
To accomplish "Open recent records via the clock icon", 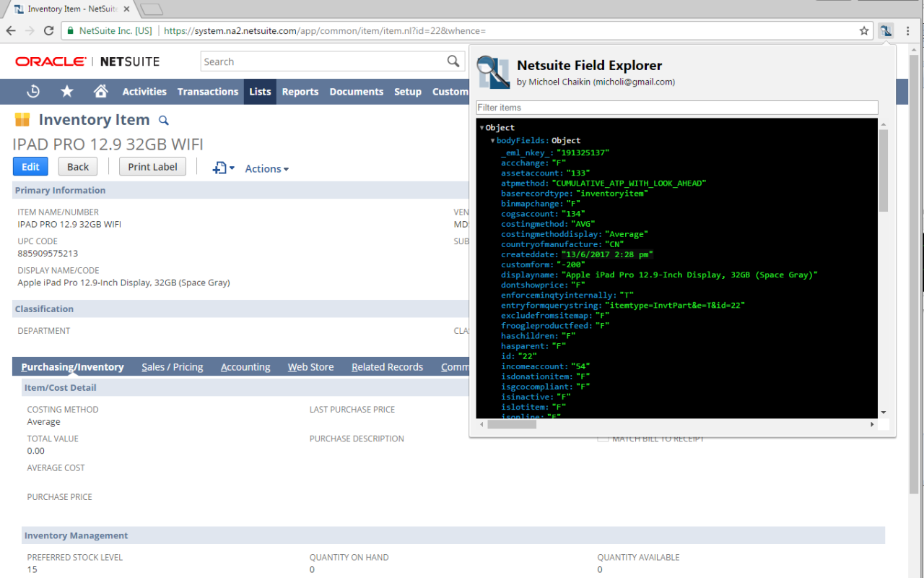I will [x=34, y=91].
